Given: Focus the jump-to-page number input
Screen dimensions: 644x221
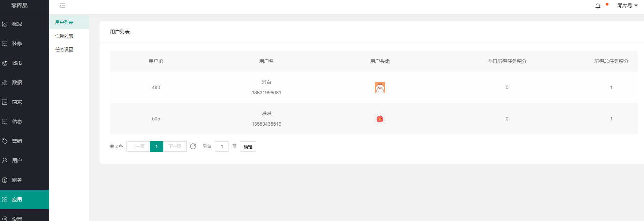Looking at the screenshot, I should click(x=222, y=147).
